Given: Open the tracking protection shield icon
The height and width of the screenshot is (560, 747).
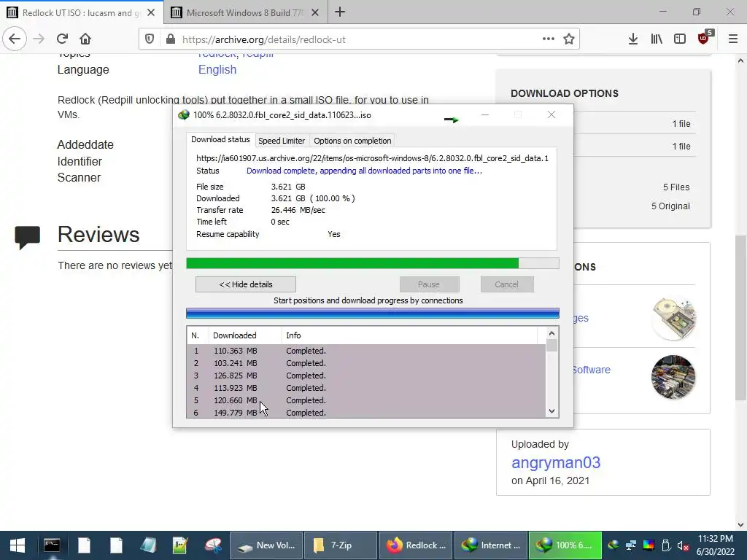Looking at the screenshot, I should (150, 39).
